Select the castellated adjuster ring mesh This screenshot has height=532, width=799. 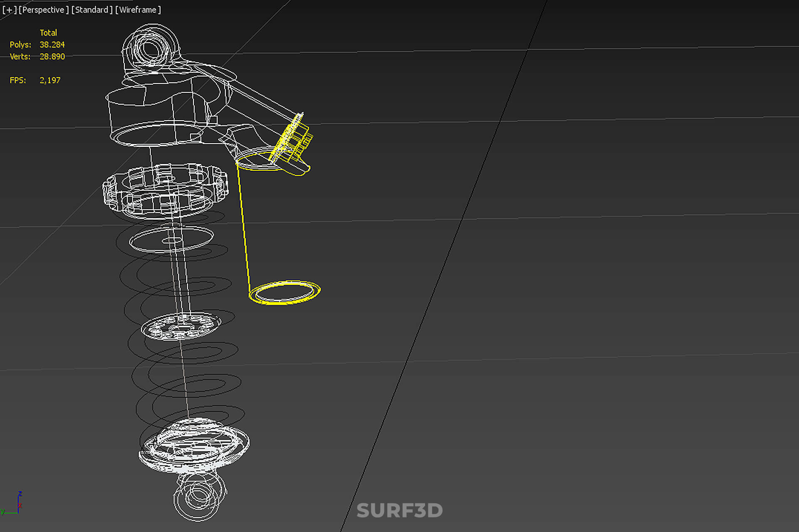[165, 190]
